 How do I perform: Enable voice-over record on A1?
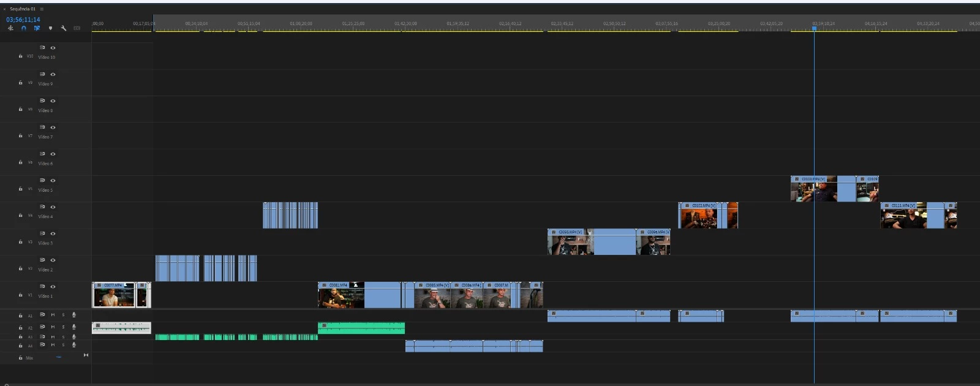tap(74, 315)
